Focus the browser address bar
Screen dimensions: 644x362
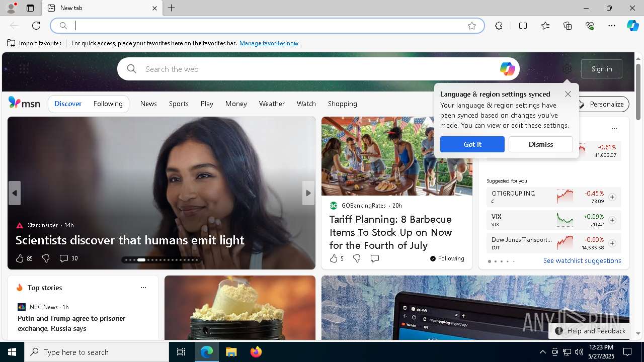pos(267,26)
